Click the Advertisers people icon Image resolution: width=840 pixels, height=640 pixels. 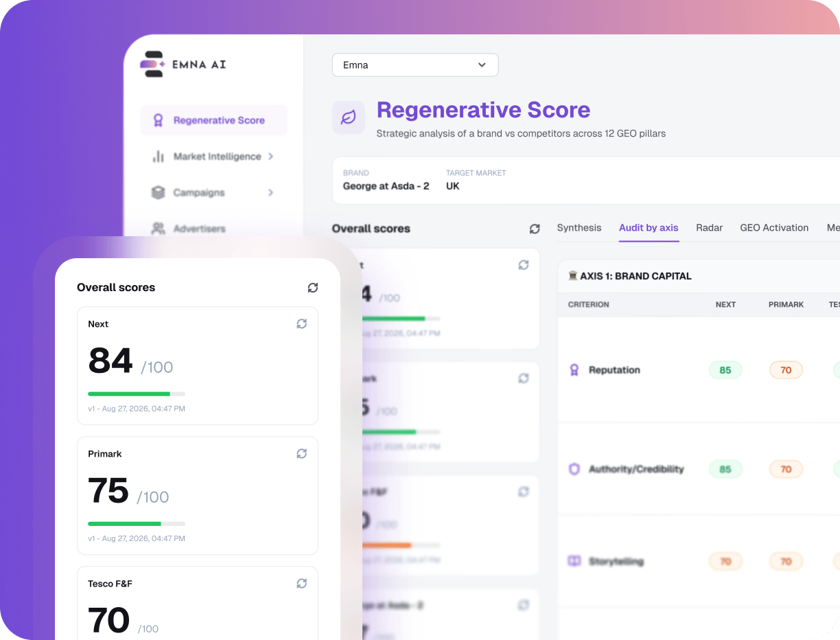[159, 229]
